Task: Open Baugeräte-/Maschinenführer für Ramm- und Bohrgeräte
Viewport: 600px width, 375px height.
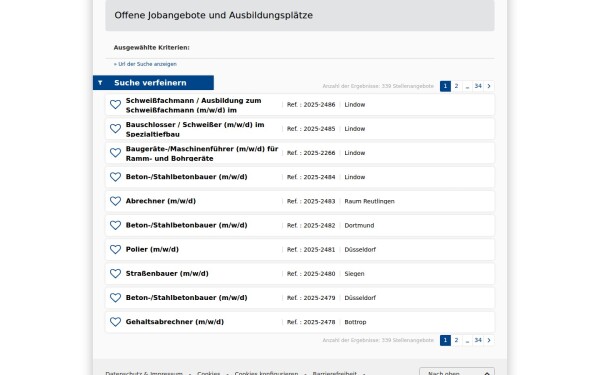Action: click(x=202, y=153)
